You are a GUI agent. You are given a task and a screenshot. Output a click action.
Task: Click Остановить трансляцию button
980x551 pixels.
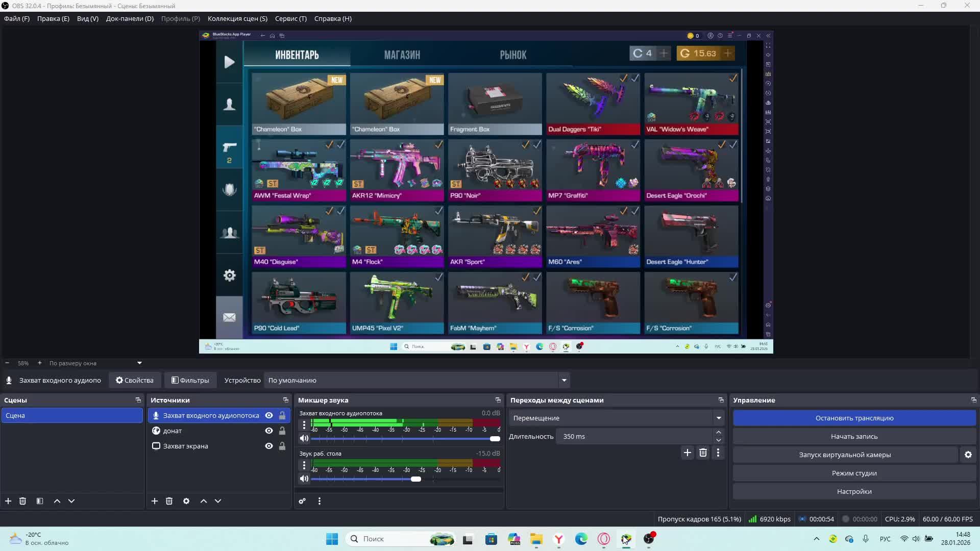coord(854,418)
